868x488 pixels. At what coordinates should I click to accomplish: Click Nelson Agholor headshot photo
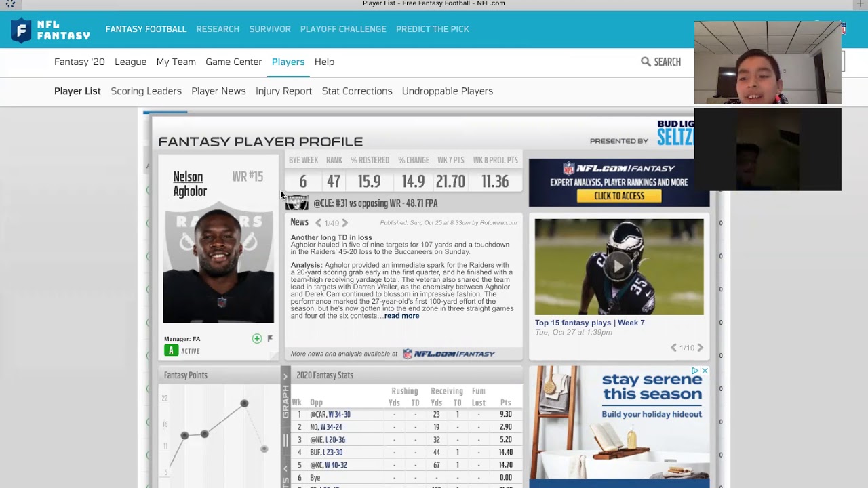click(x=218, y=266)
